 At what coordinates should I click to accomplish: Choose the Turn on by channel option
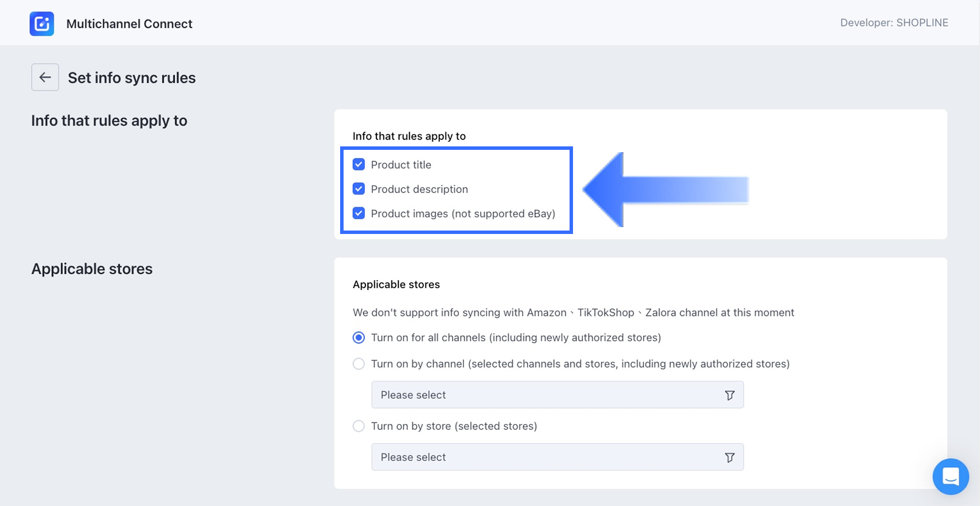pyautogui.click(x=359, y=364)
